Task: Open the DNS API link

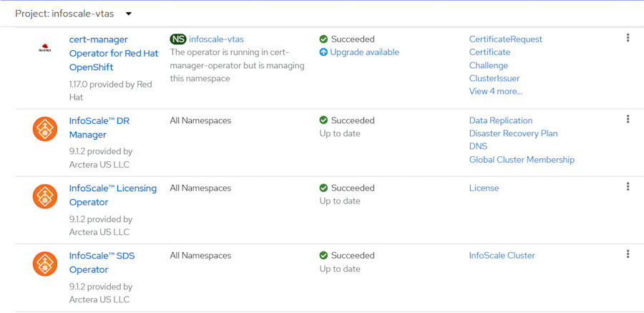Action: 478,146
